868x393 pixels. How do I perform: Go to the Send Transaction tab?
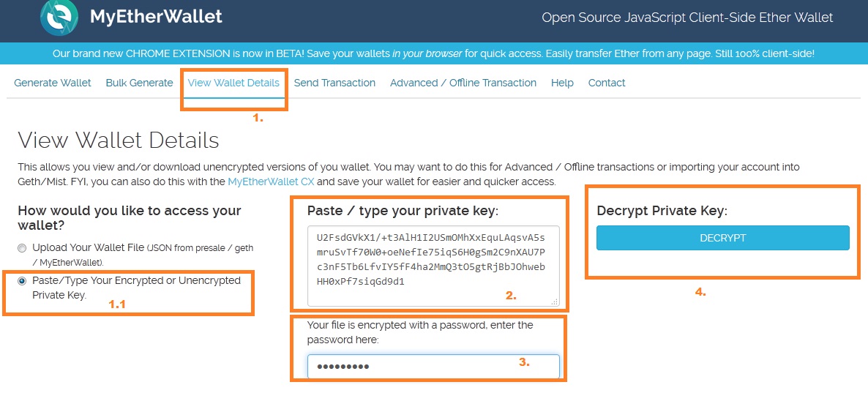click(x=334, y=83)
